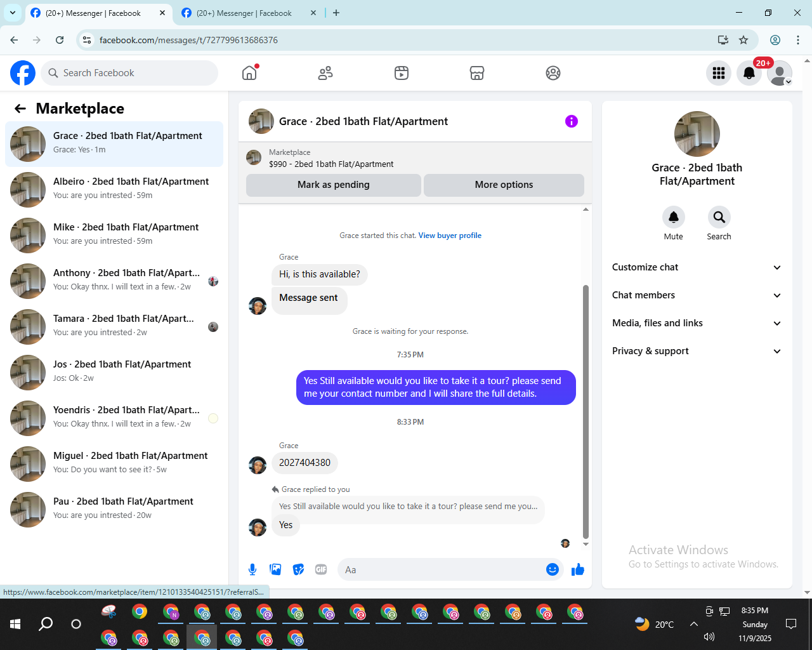
Task: Open the account profile avatar menu
Action: 780,73
